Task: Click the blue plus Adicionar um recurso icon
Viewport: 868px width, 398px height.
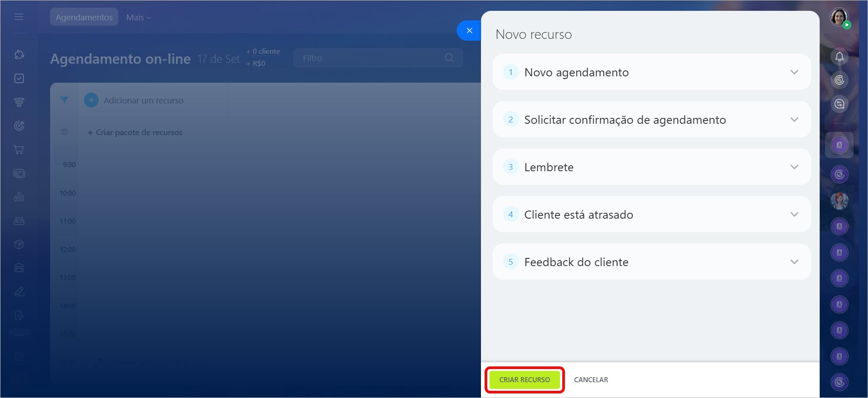Action: (91, 100)
